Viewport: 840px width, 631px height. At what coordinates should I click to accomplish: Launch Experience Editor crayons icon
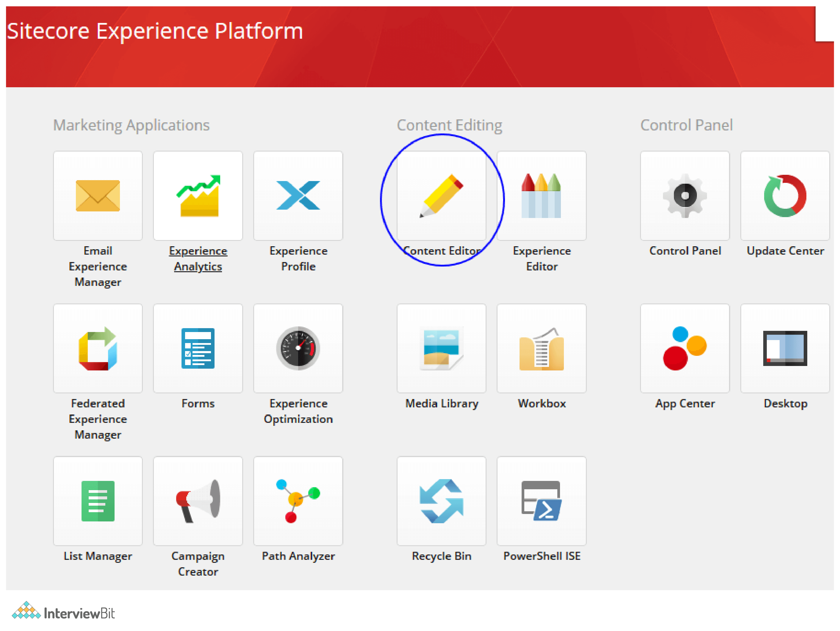542,196
